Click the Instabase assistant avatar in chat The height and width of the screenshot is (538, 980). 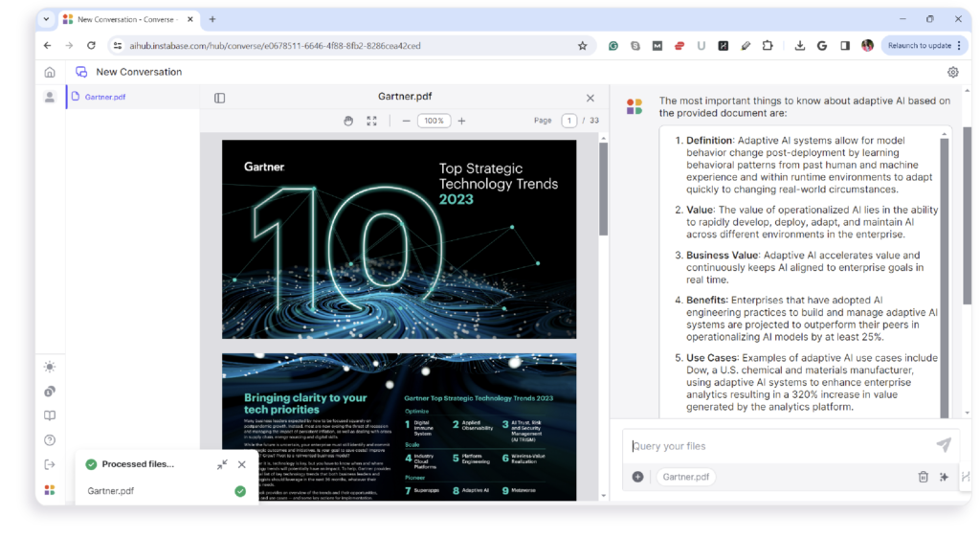tap(635, 106)
